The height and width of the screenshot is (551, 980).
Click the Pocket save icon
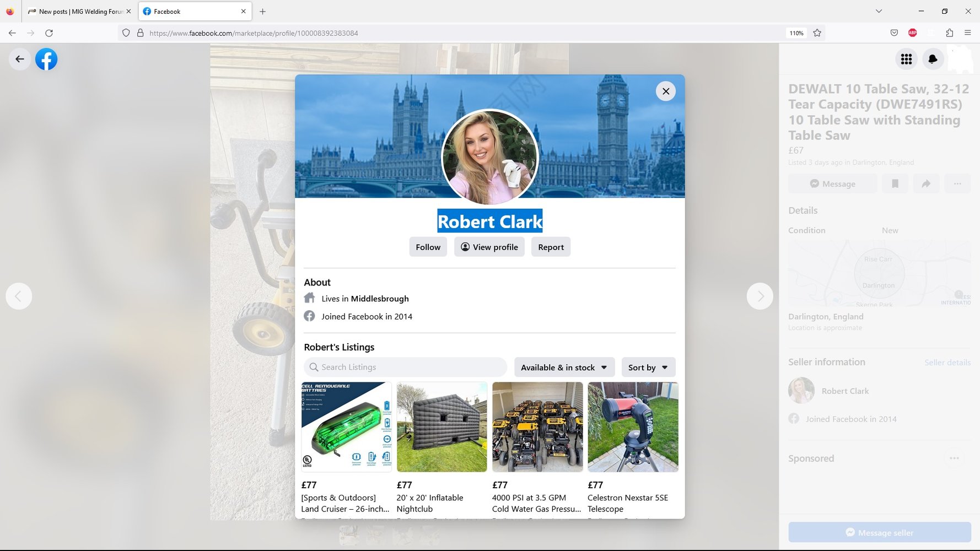pos(894,33)
